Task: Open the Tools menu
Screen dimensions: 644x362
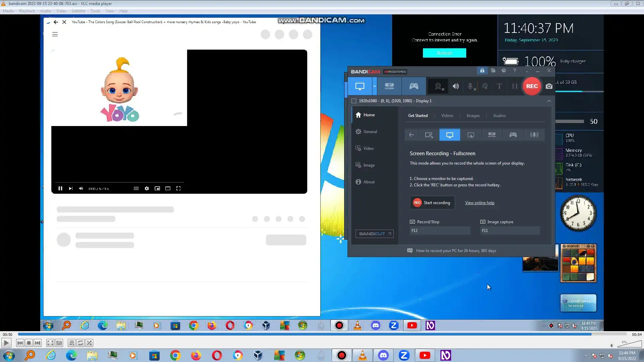Action: (95, 11)
